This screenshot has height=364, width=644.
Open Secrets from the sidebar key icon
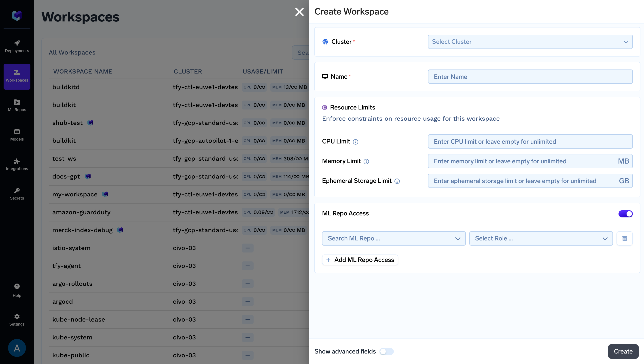point(17,194)
